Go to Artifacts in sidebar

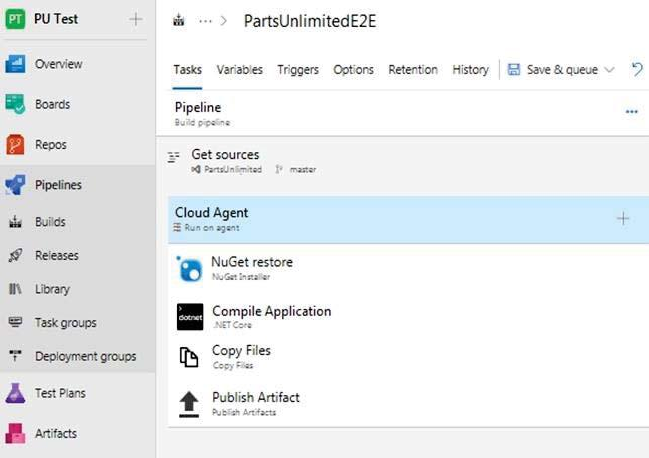pyautogui.click(x=56, y=433)
